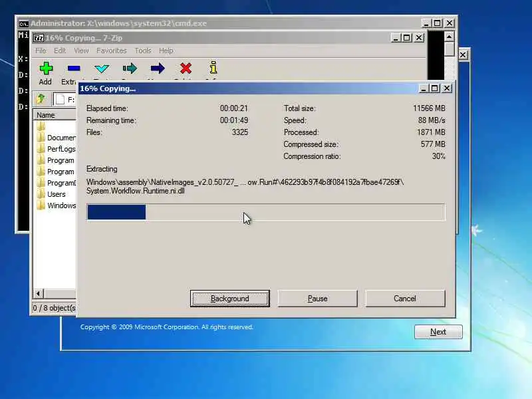Pause the copying operation
Image resolution: width=532 pixels, height=399 pixels.
tap(318, 299)
